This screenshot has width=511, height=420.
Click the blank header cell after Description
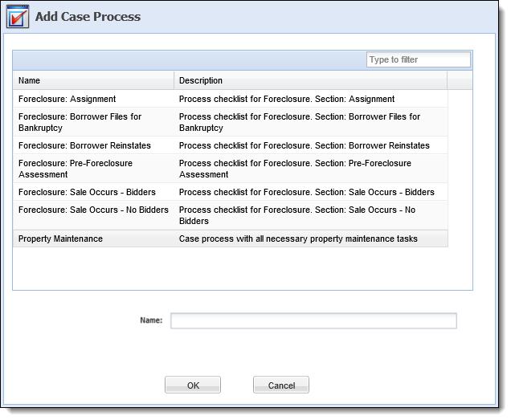pyautogui.click(x=460, y=80)
